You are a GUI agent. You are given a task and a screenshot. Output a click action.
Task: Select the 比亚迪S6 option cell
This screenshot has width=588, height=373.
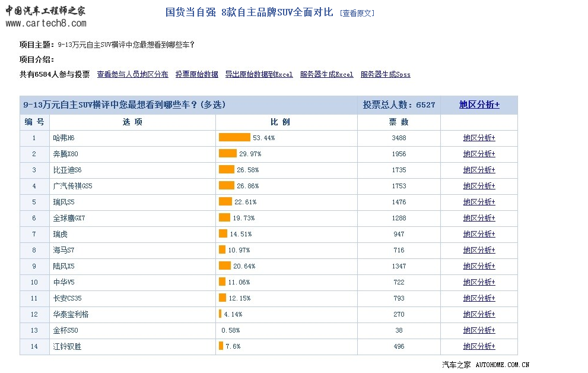(132, 170)
